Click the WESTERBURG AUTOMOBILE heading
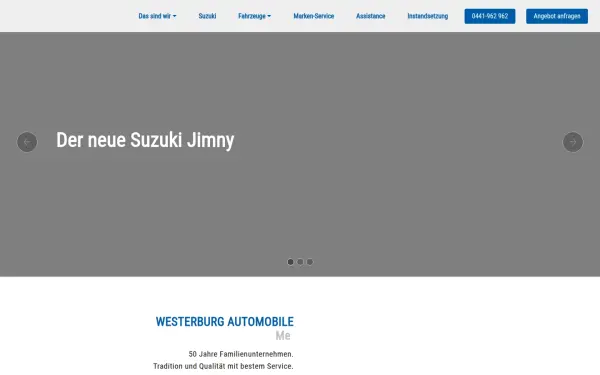600x375 pixels. click(x=225, y=322)
